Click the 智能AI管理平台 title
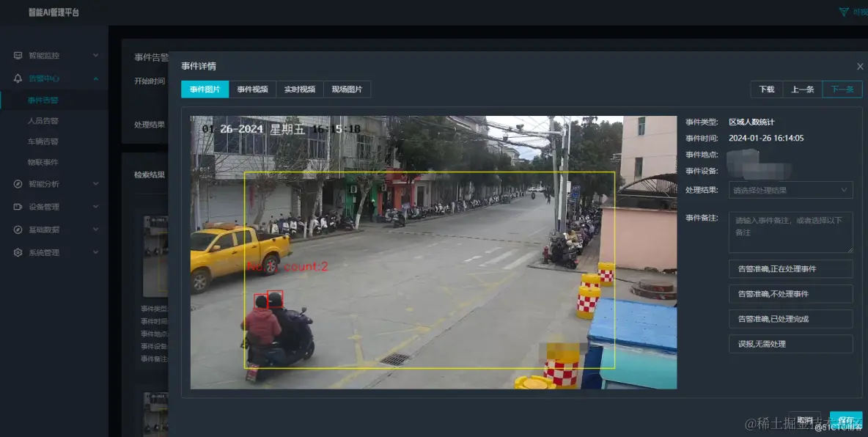 point(54,12)
